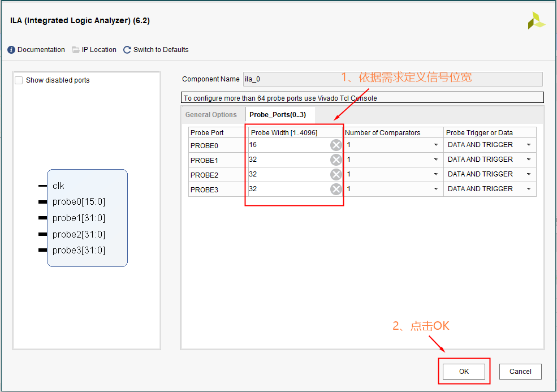Click Switch to Defaults
This screenshot has width=557, height=392.
161,50
